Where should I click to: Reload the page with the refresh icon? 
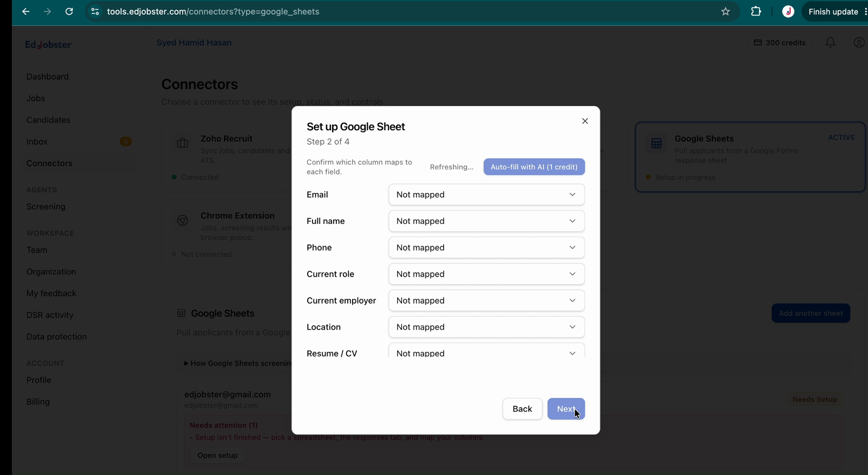[69, 11]
